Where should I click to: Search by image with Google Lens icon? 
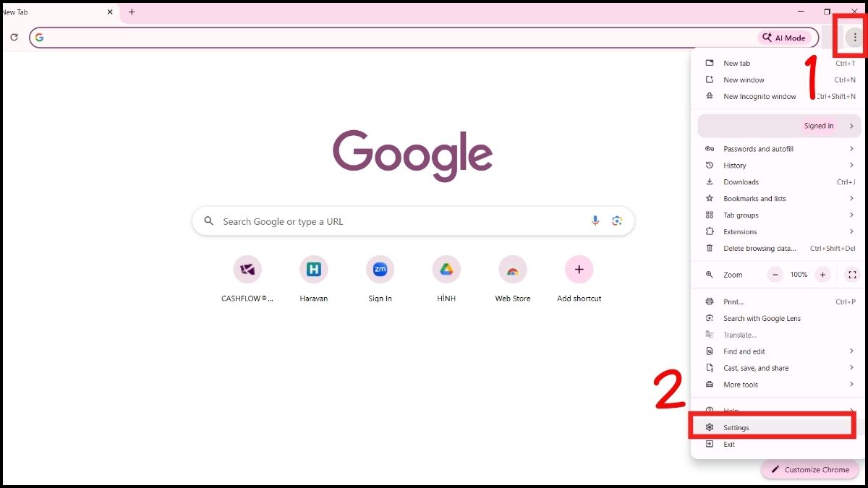click(x=616, y=221)
